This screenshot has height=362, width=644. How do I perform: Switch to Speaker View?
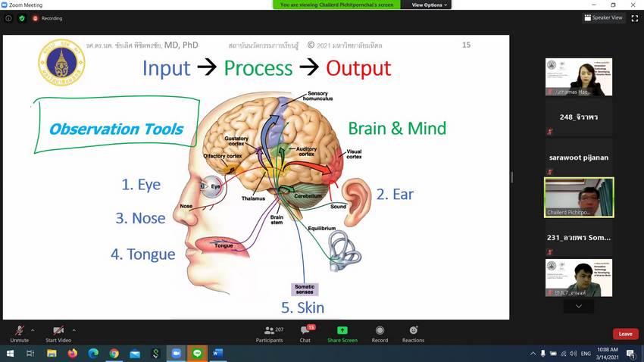coord(603,17)
